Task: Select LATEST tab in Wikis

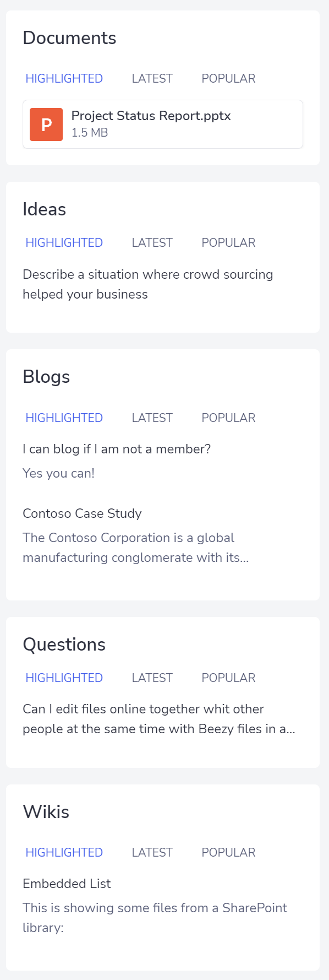Action: pyautogui.click(x=152, y=852)
